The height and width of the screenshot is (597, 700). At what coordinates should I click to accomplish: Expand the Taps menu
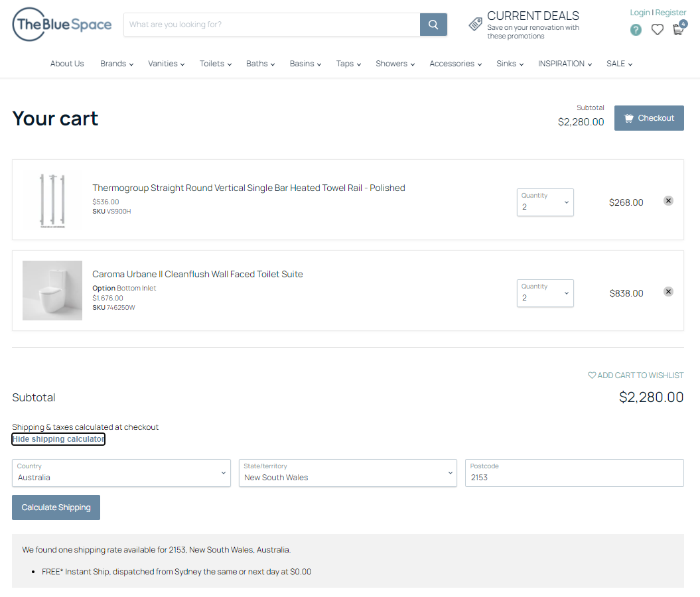pos(348,64)
